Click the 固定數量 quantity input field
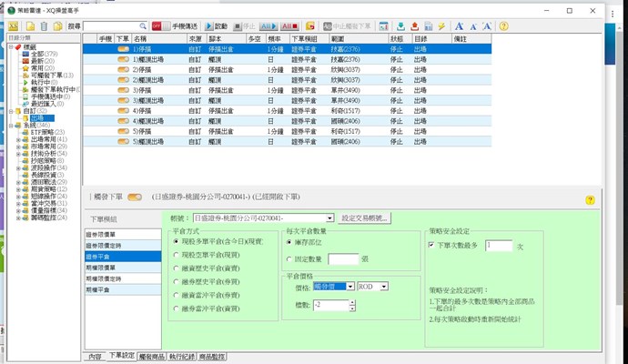This screenshot has height=364, width=628. (343, 259)
